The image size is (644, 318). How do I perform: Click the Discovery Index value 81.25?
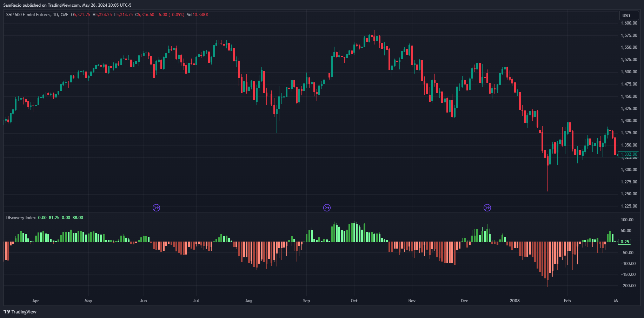tap(54, 218)
